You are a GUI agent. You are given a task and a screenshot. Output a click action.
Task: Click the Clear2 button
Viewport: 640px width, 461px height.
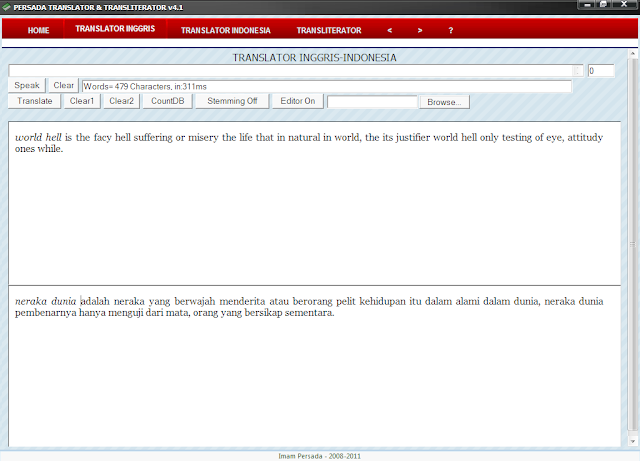pos(121,101)
